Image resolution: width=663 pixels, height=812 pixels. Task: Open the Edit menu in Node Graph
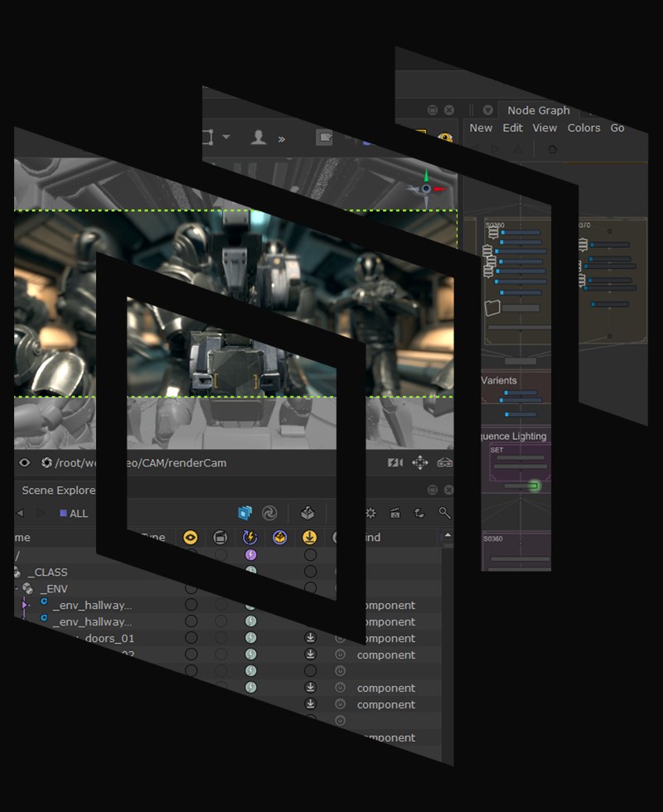(512, 128)
